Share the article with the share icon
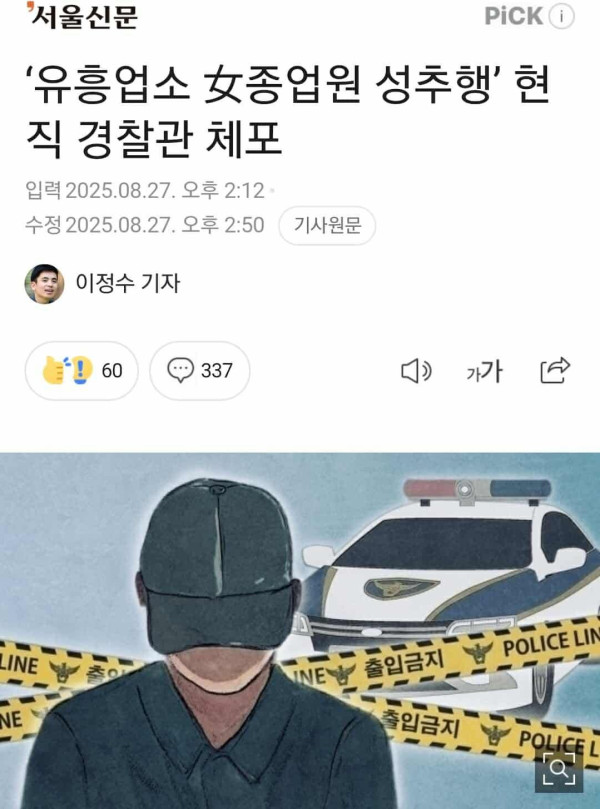Viewport: 600px width, 809px height. 555,370
